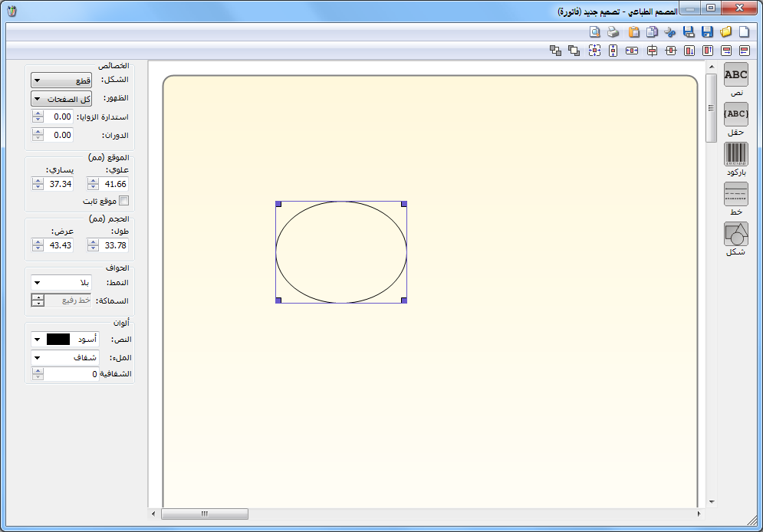
Task: Select the Shape (شكل) tool
Action: click(735, 234)
